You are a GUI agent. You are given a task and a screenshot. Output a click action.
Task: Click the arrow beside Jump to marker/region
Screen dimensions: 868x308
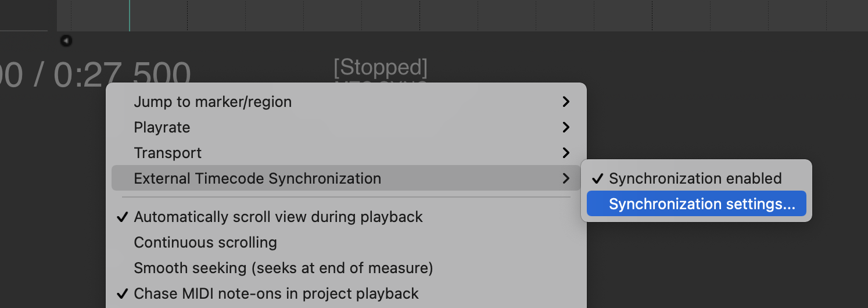click(x=566, y=102)
